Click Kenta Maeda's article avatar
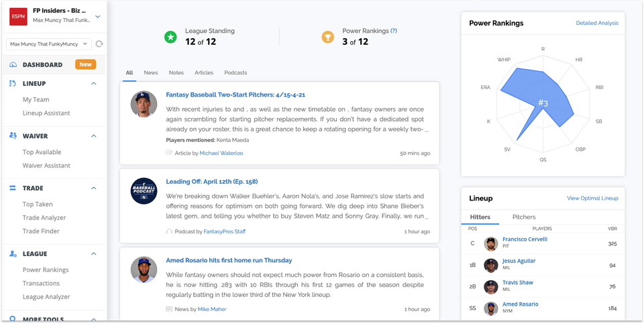The width and height of the screenshot is (644, 323). pyautogui.click(x=144, y=104)
